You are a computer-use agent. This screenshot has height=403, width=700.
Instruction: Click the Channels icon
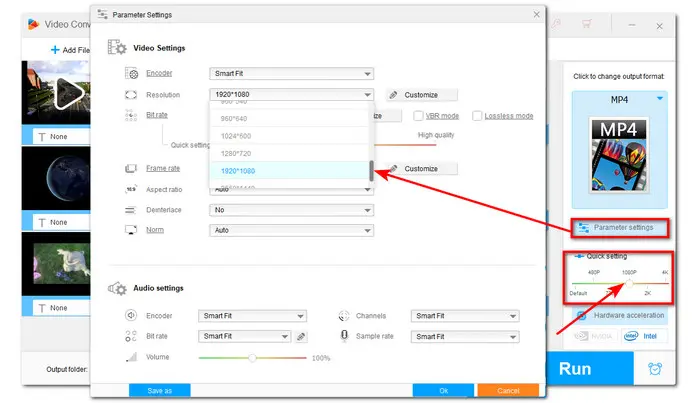[x=344, y=316]
